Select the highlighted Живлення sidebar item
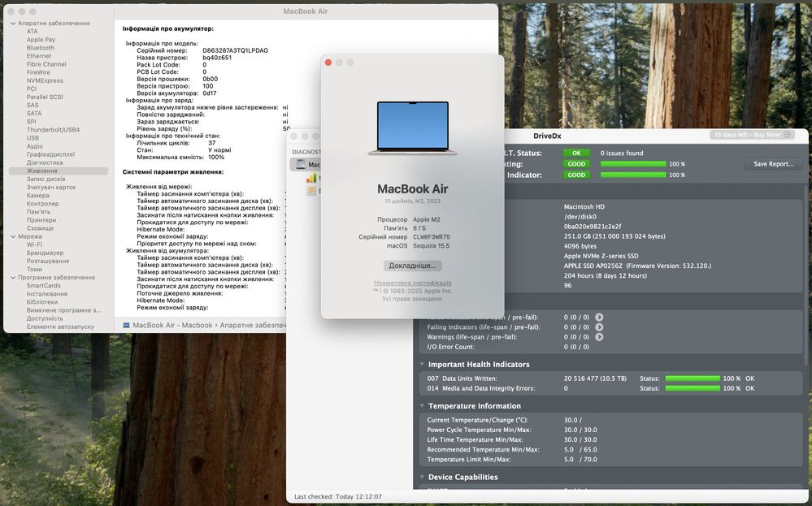 [x=59, y=171]
